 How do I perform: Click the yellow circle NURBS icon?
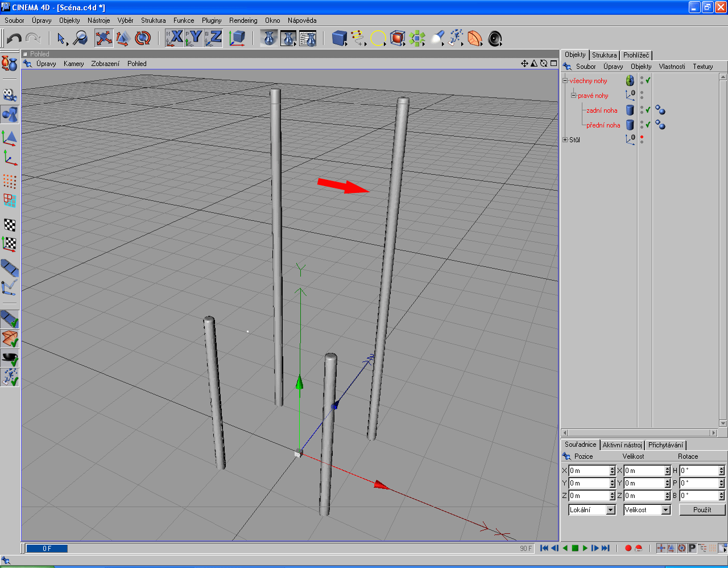[x=378, y=38]
